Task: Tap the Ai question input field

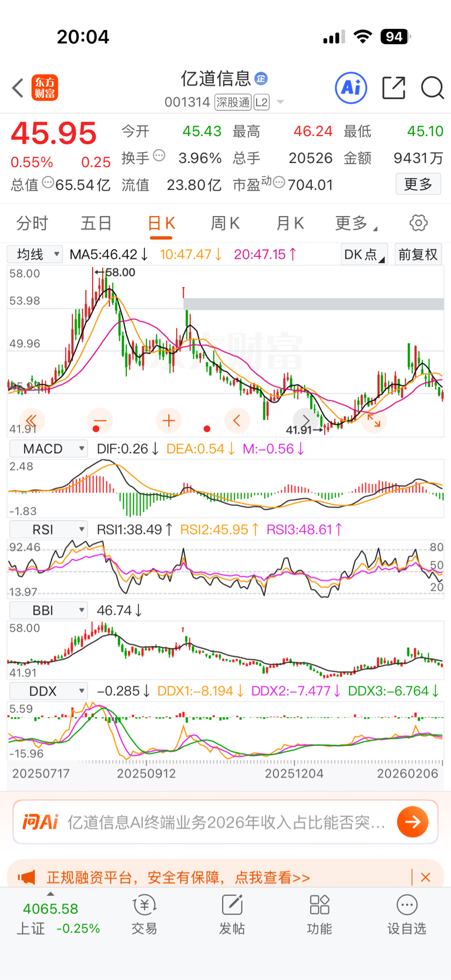Action: click(x=225, y=822)
